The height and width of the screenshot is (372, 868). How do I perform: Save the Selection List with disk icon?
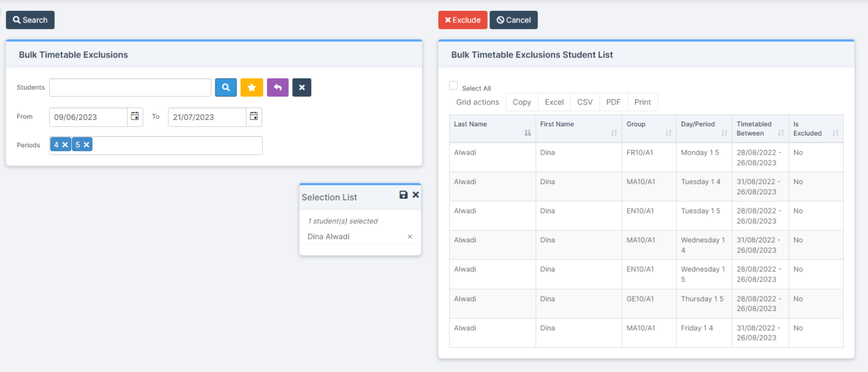pos(403,195)
